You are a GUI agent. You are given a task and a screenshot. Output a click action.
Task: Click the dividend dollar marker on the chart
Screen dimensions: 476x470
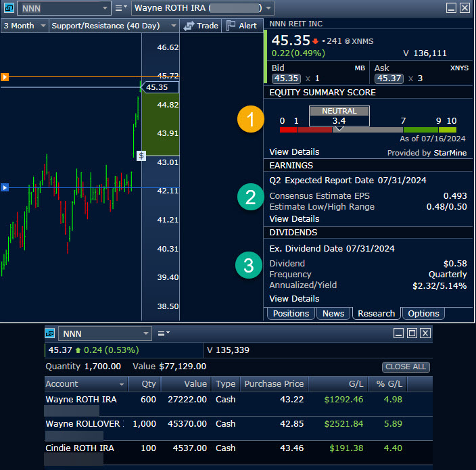coord(141,156)
